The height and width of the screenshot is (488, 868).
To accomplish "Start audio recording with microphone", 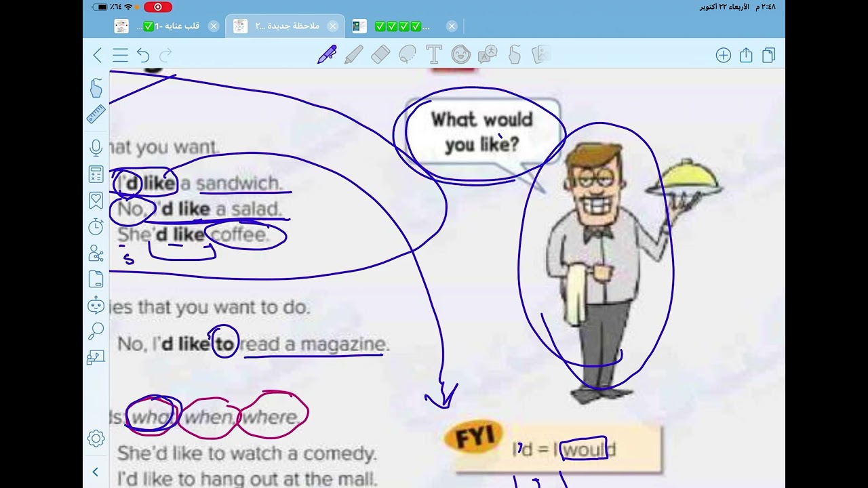I will click(96, 148).
